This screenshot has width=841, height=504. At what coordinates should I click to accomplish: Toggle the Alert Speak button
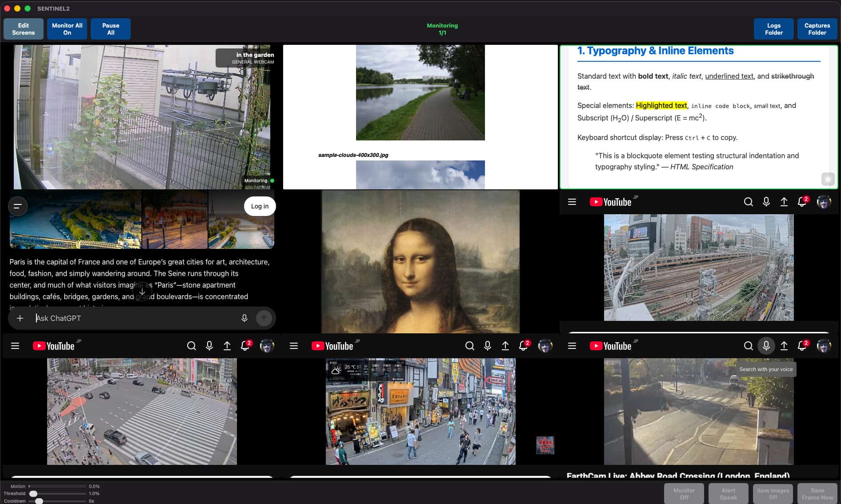729,493
